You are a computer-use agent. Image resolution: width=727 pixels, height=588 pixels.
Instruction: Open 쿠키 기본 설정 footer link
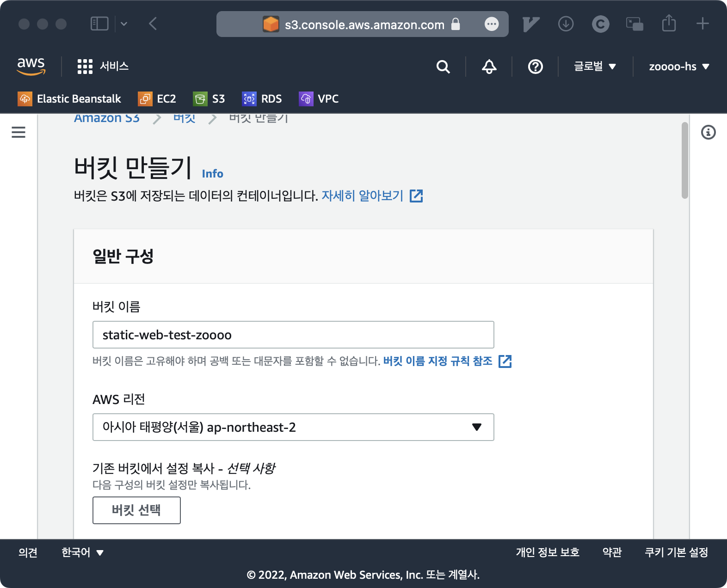(677, 552)
